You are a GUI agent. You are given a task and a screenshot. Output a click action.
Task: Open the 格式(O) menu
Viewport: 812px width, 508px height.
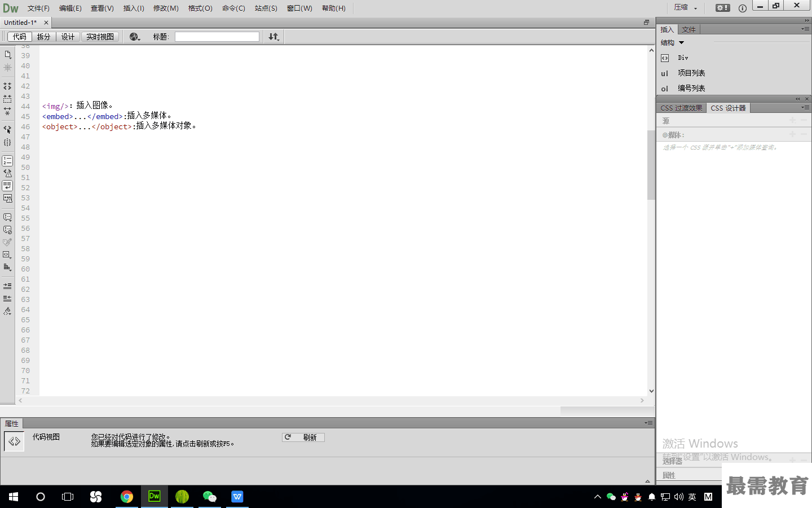click(200, 8)
